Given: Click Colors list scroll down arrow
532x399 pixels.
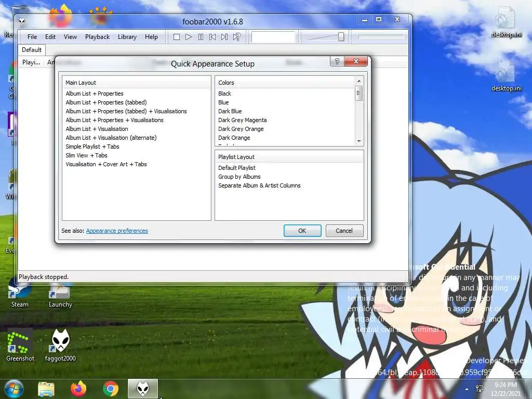Looking at the screenshot, I should click(359, 141).
